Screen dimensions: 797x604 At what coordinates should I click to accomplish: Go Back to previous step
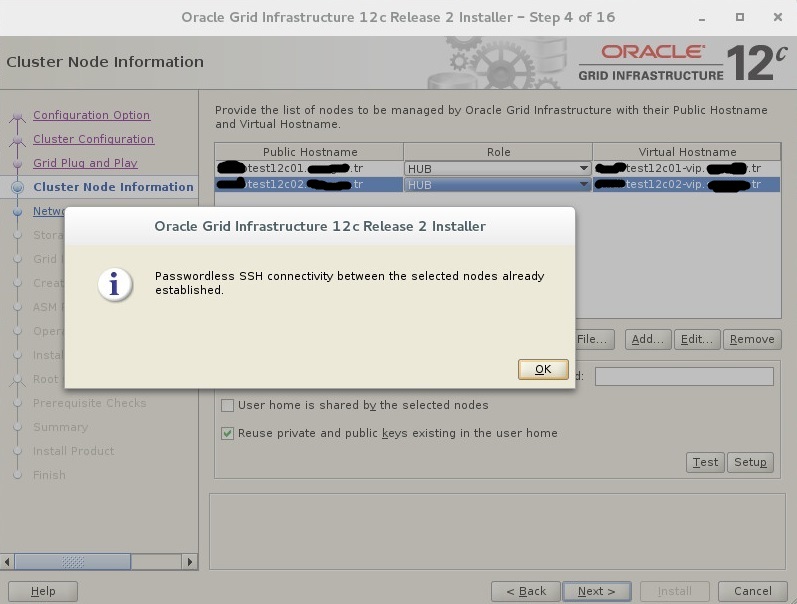click(x=526, y=591)
